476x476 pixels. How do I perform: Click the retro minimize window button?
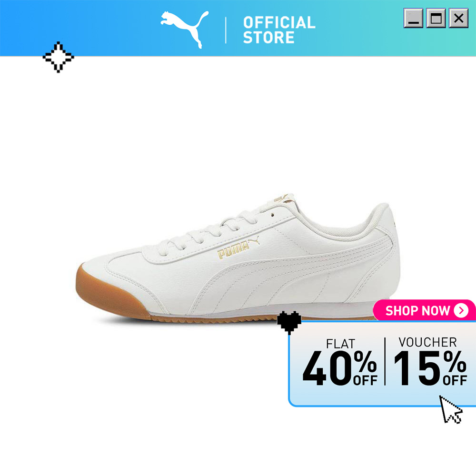pyautogui.click(x=413, y=19)
